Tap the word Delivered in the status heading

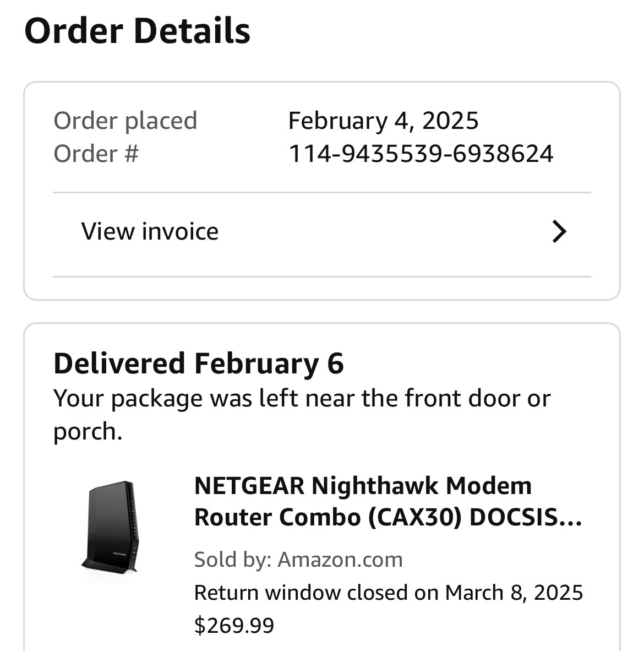pos(119,364)
